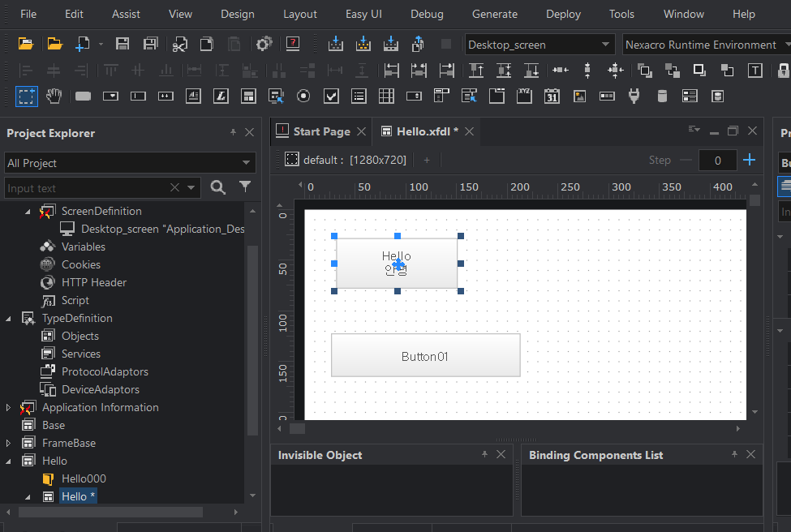Click the Step plus button
The height and width of the screenshot is (532, 791).
[x=750, y=160]
